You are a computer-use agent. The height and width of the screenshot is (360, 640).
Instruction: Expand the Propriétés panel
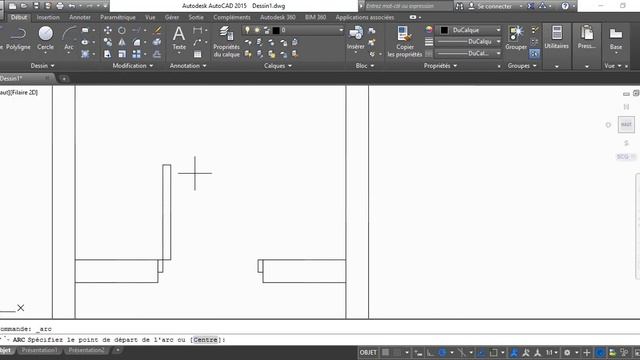pos(440,65)
